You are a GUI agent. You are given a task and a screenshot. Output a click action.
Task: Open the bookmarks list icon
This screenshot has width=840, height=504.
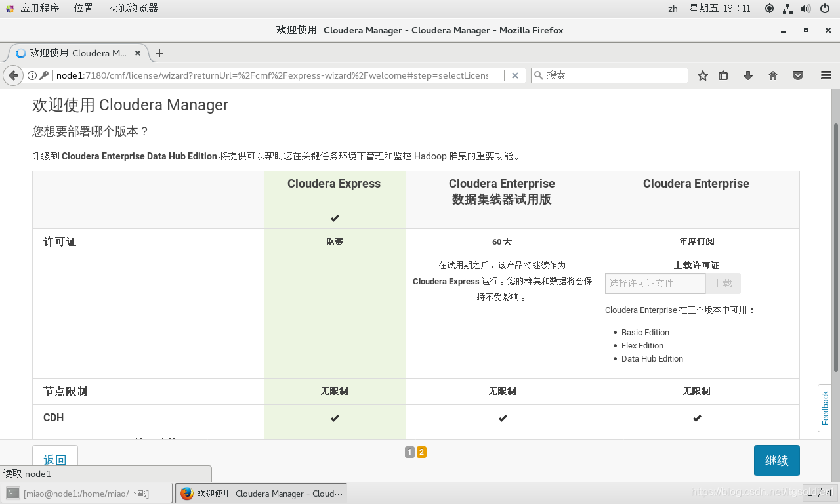coord(723,75)
